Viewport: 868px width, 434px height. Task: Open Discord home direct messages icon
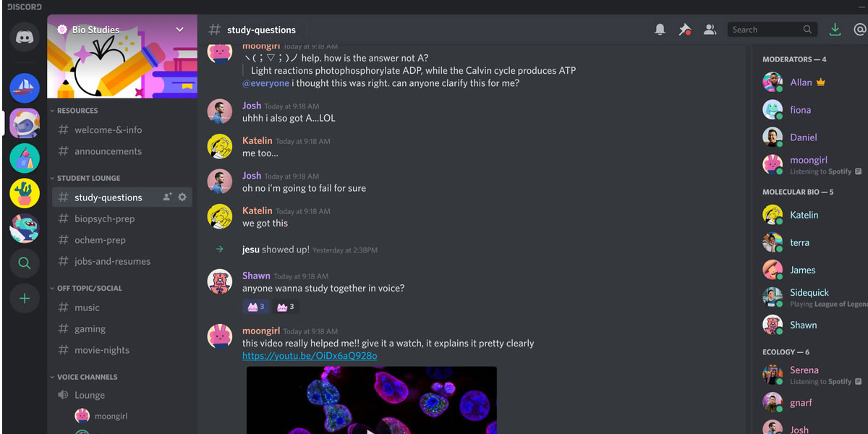tap(25, 37)
